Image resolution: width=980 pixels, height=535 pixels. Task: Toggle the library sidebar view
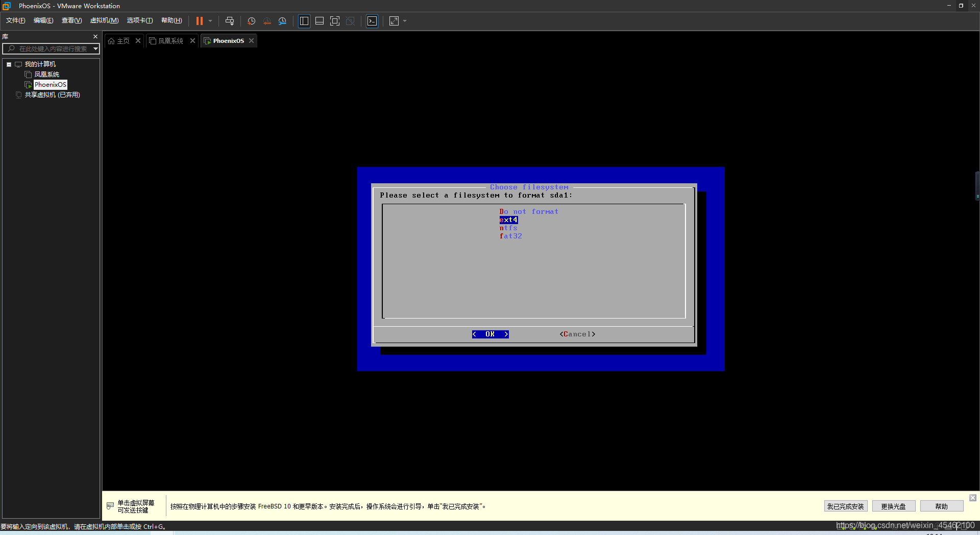(x=304, y=21)
